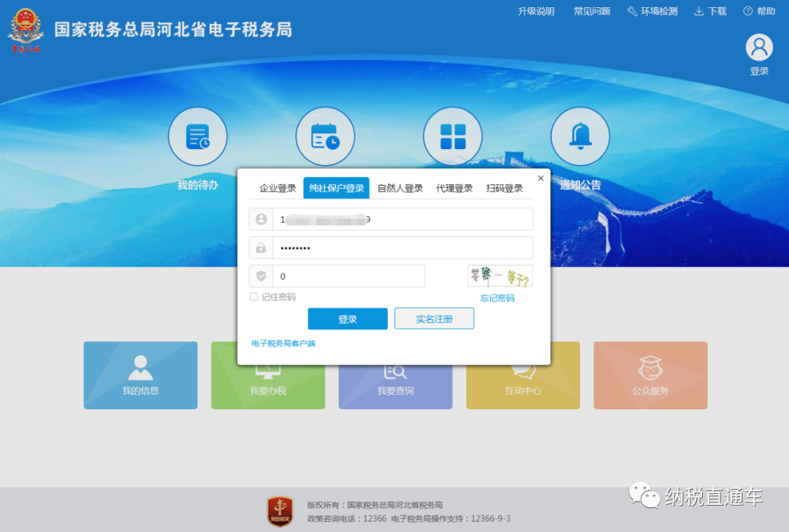Viewport: 789px width, 532px height.
Task: Switch to the 扫码登录 tab
Action: coord(504,189)
